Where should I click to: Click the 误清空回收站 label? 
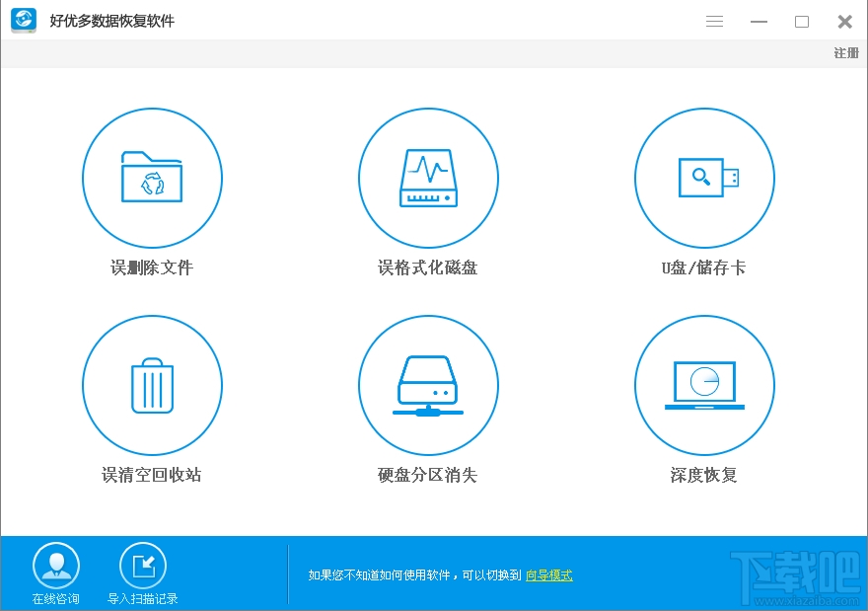click(x=152, y=475)
